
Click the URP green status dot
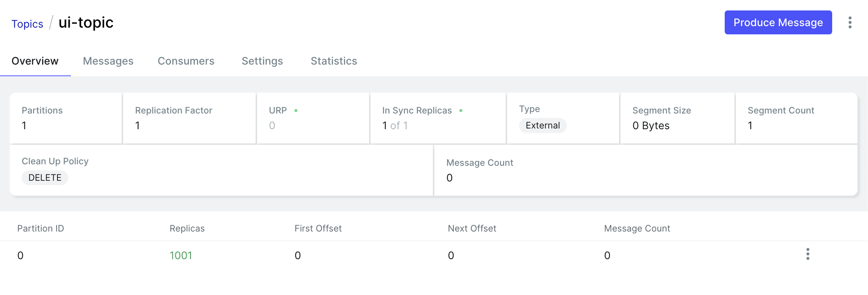coord(296,111)
